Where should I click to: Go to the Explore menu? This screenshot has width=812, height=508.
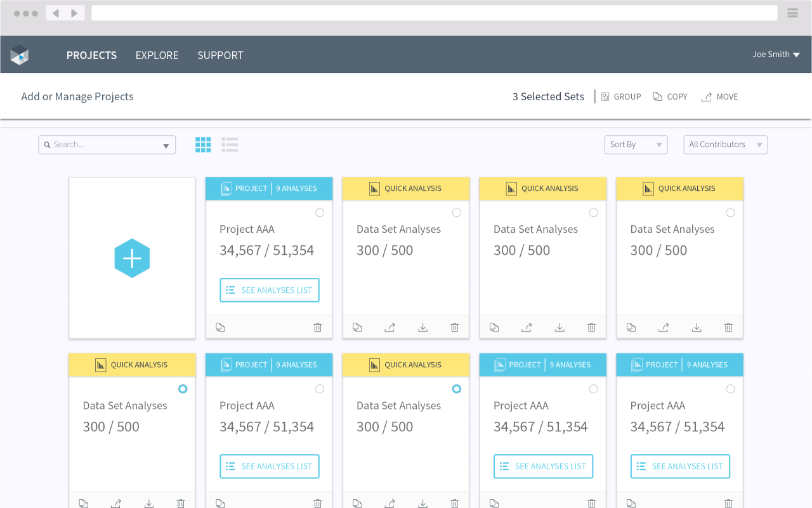tap(157, 55)
